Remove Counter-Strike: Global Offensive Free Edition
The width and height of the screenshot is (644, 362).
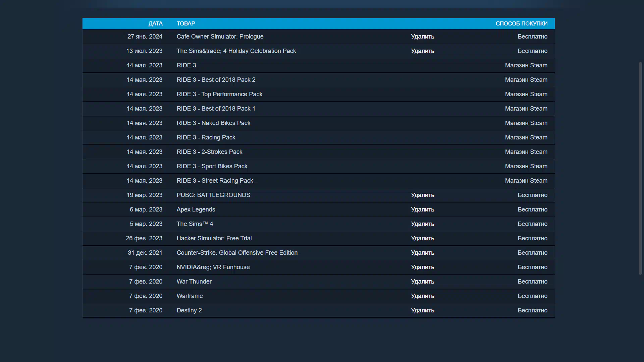(x=423, y=253)
